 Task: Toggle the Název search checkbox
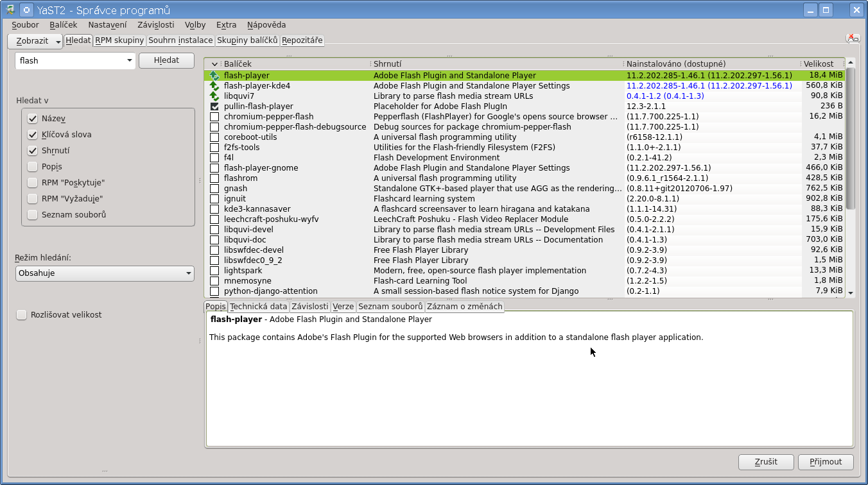pos(33,119)
